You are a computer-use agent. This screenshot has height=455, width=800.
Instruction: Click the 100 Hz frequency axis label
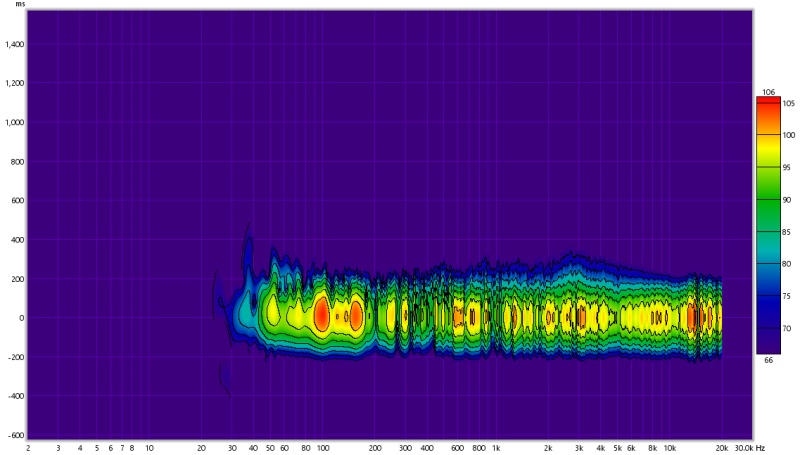click(323, 448)
